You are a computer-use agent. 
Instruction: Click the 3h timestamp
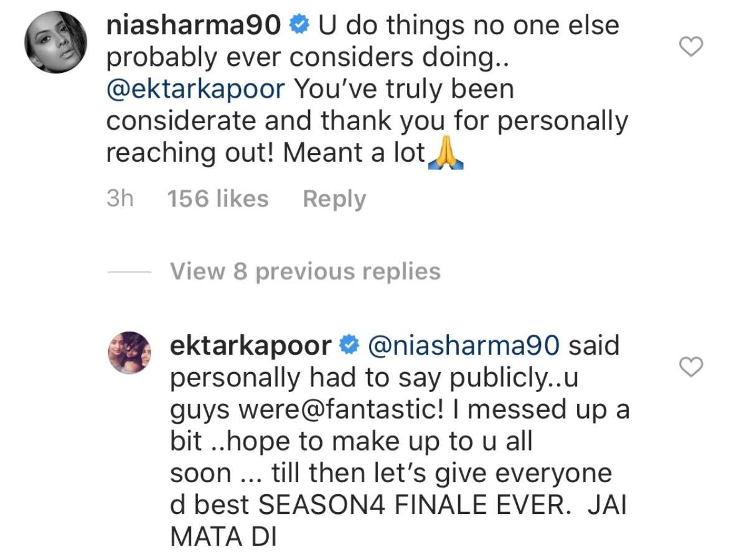(120, 199)
